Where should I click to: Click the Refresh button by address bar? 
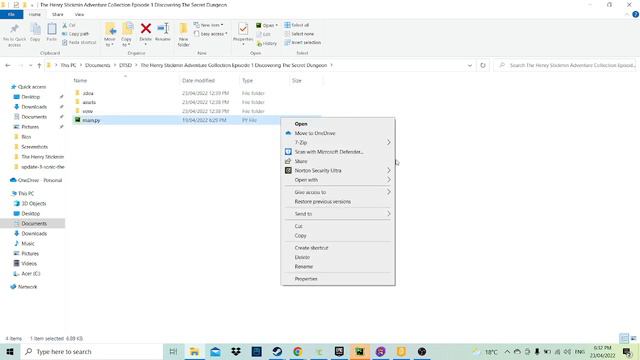tap(483, 65)
